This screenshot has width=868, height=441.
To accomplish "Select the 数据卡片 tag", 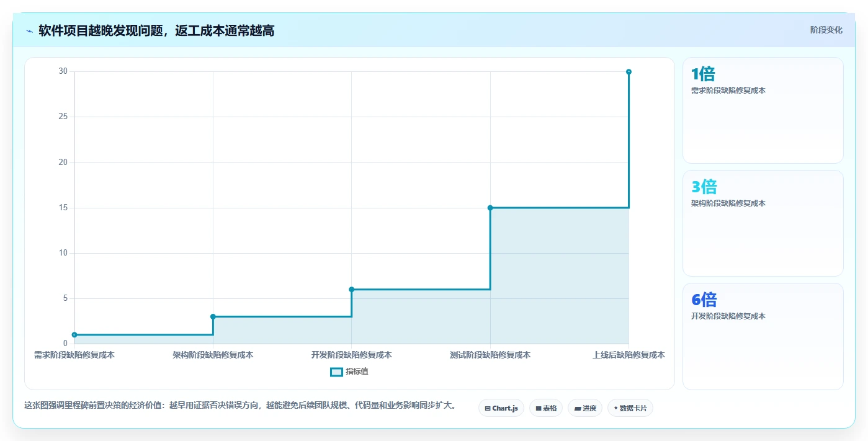I will click(630, 408).
